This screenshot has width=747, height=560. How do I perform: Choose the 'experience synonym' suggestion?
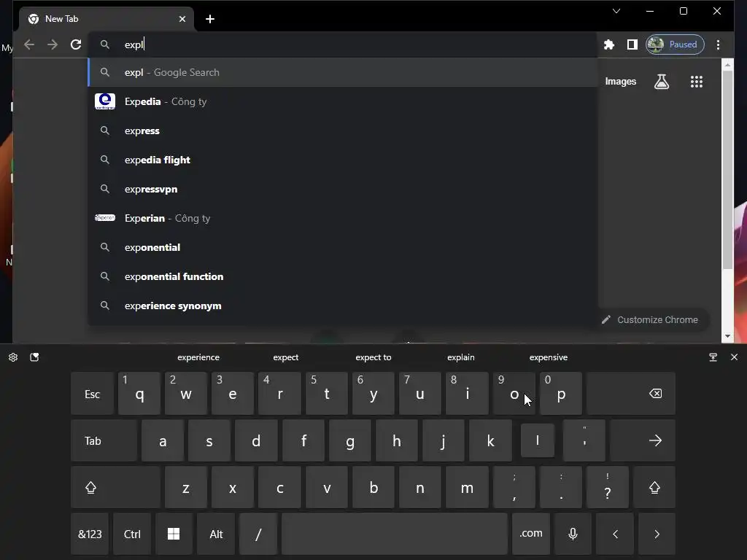tap(343, 306)
